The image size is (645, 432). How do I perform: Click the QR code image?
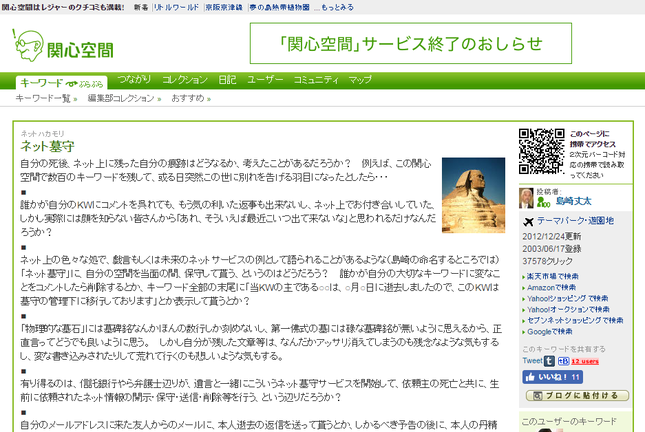point(541,151)
